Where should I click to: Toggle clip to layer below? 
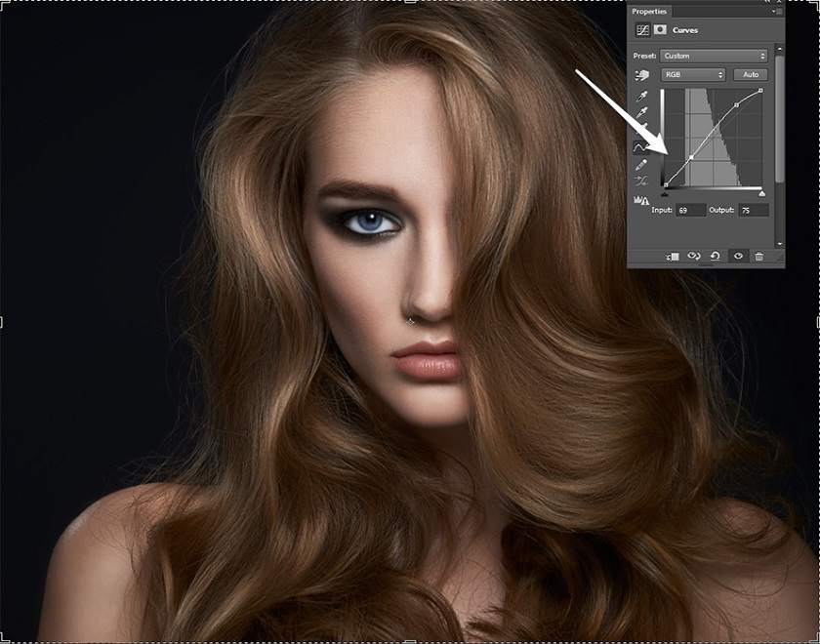tap(673, 256)
